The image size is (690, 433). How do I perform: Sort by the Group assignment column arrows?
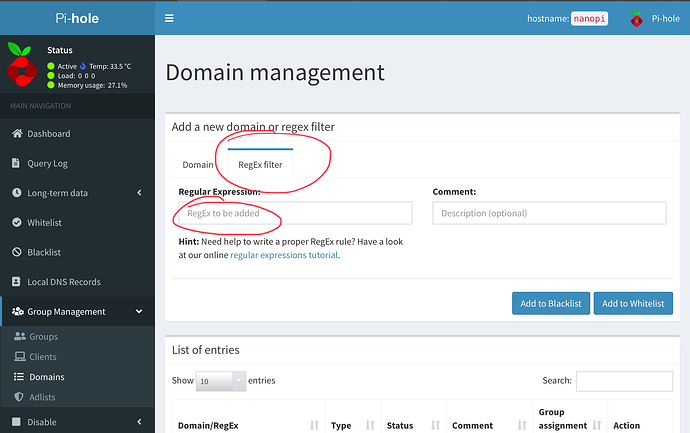(x=597, y=425)
